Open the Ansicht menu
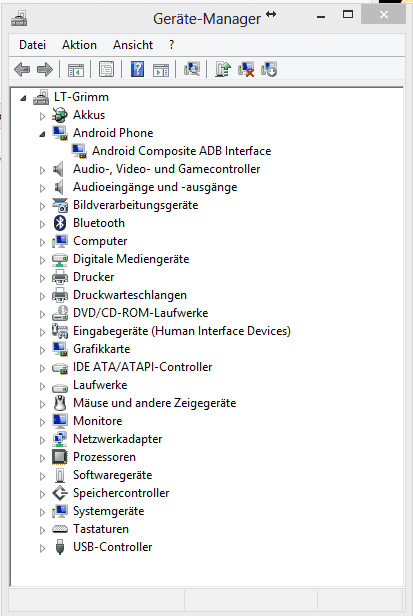This screenshot has height=616, width=413. [133, 45]
